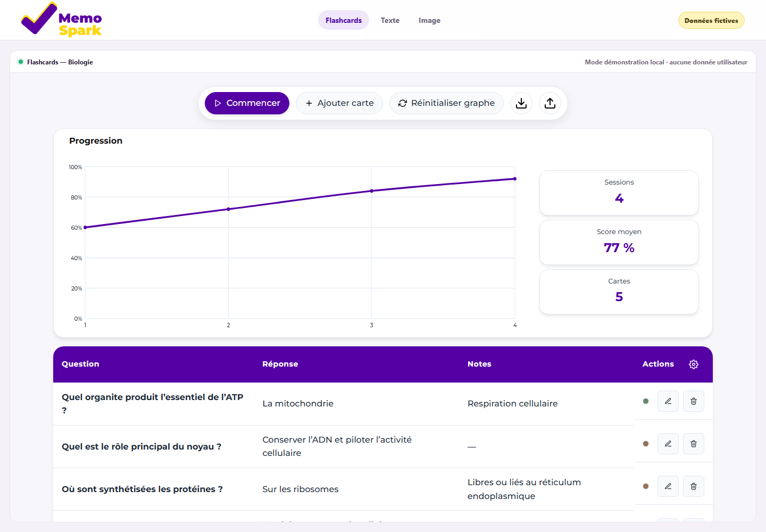This screenshot has height=532, width=766.
Task: Open table settings gear icon
Action: [x=694, y=364]
